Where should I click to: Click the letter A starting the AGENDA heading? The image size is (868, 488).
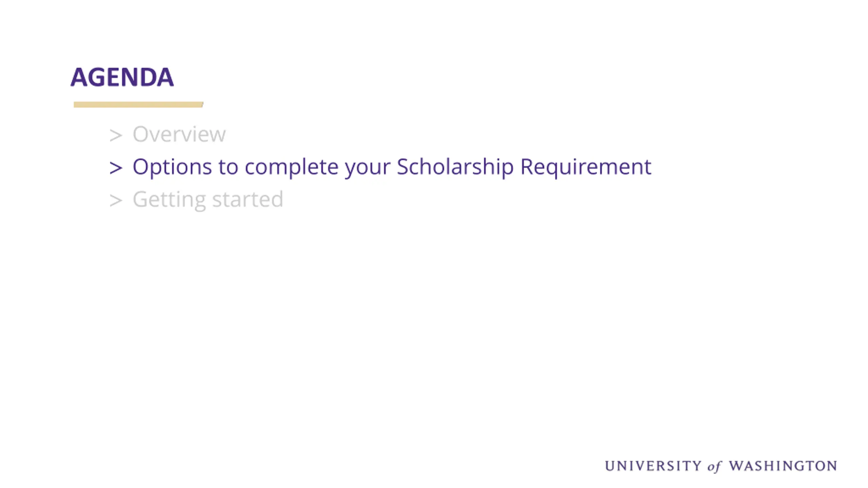[79, 77]
